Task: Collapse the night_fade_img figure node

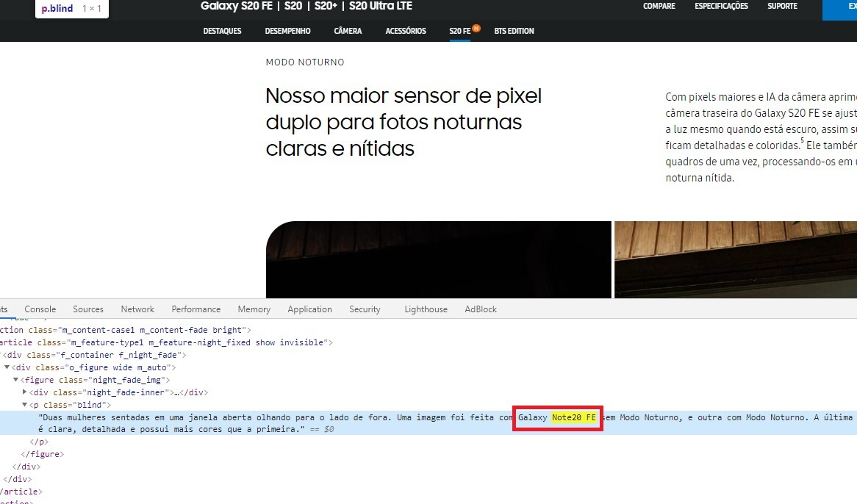Action: click(16, 381)
